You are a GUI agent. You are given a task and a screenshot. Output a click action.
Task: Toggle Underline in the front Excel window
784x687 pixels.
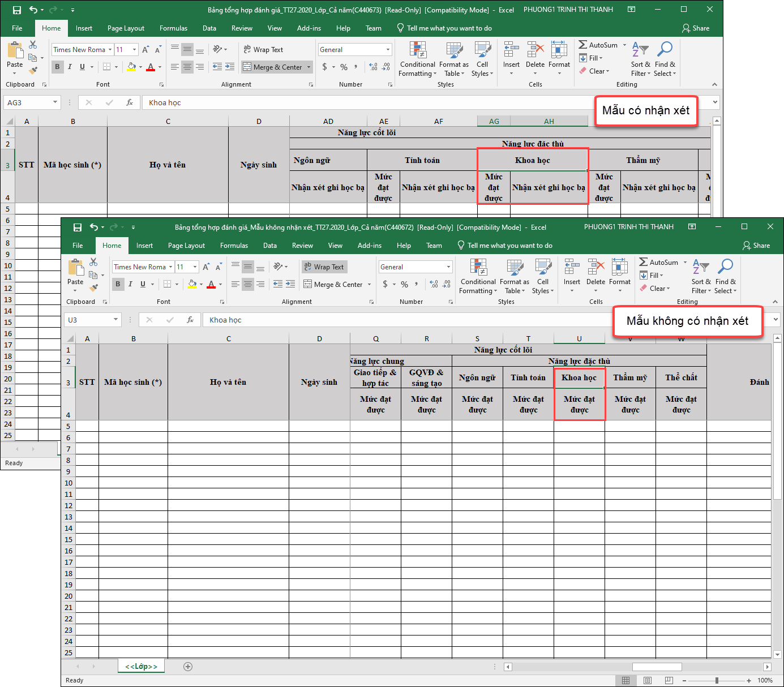click(x=143, y=284)
